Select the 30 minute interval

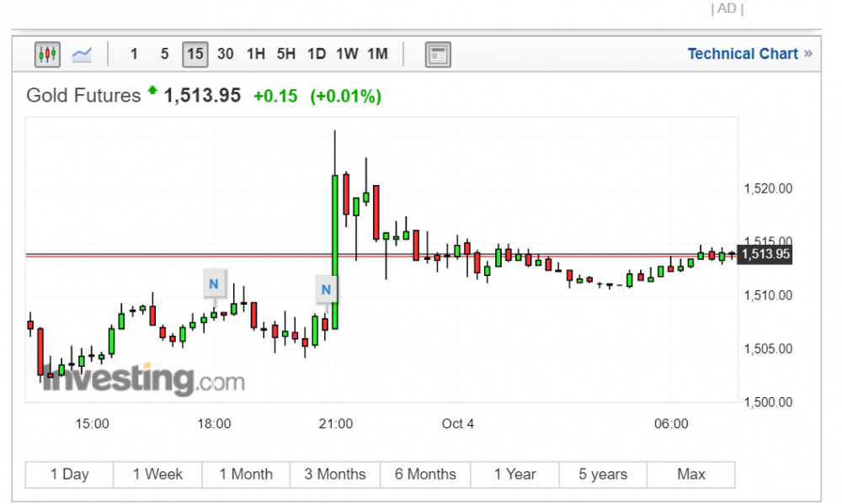[226, 54]
